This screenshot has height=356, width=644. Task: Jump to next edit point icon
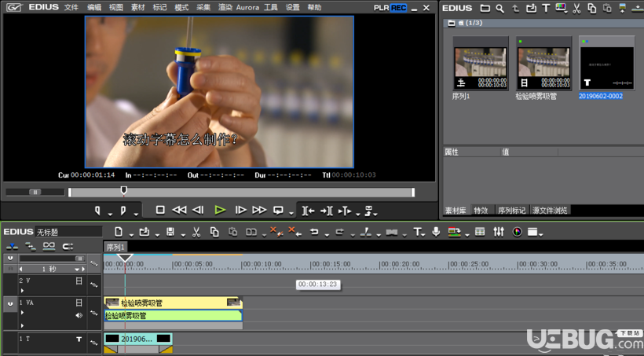[327, 211]
